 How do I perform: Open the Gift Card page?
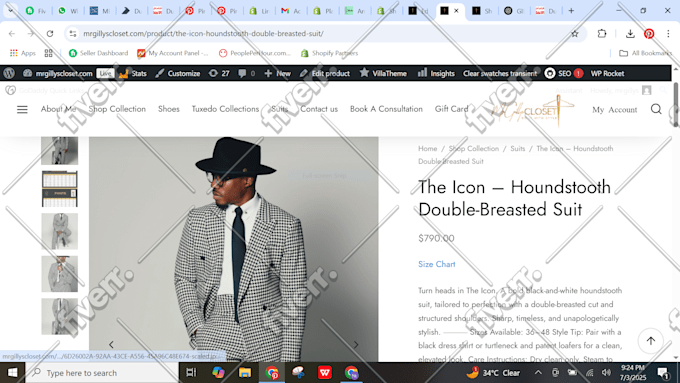point(452,109)
